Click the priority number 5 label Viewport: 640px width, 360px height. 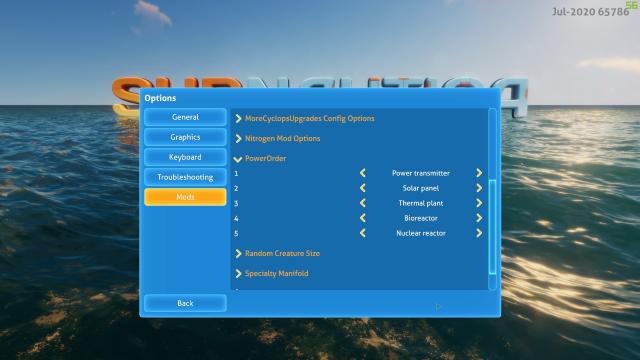[x=236, y=233]
